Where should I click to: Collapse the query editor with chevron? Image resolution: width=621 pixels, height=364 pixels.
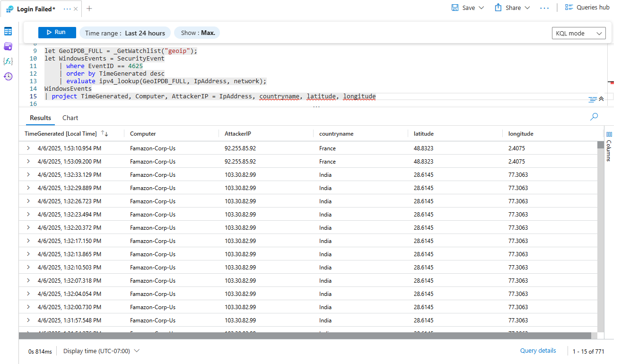601,99
